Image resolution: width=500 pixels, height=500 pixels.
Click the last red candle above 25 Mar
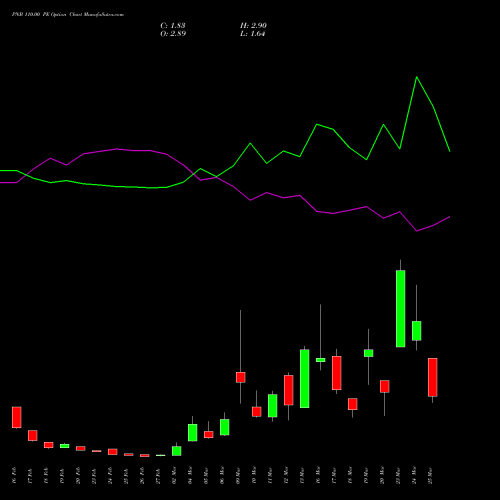tap(433, 377)
